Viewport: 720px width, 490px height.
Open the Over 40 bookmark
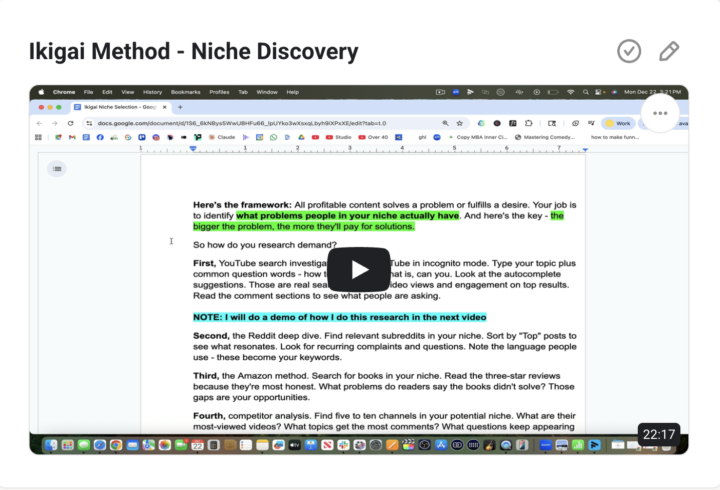(x=373, y=137)
